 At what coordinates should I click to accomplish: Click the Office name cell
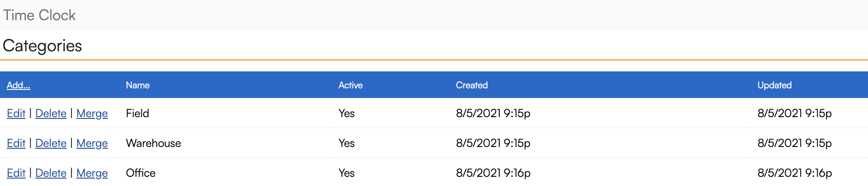[x=141, y=173]
